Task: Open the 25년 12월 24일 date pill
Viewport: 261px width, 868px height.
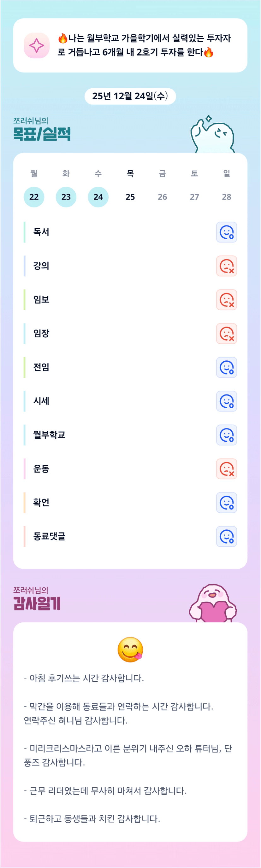Action: pos(130,96)
